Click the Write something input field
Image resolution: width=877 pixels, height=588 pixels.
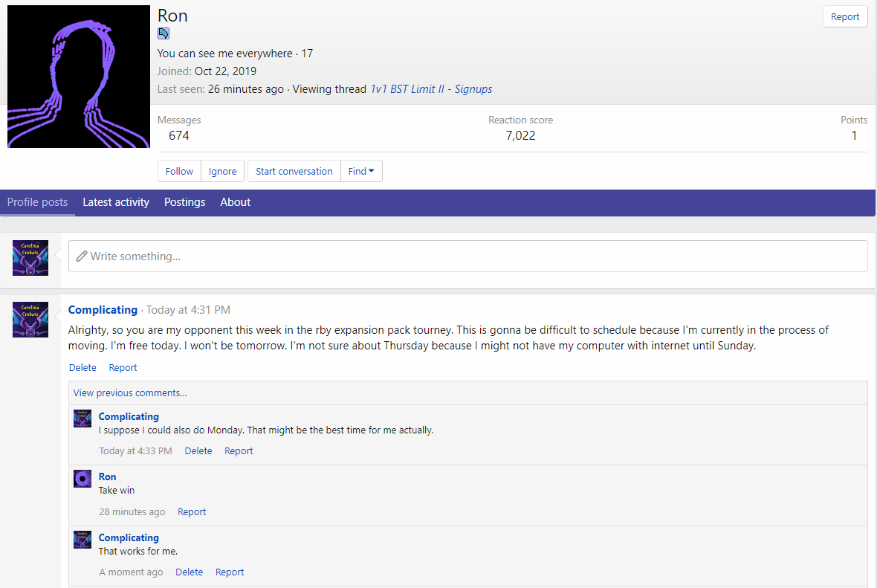(x=467, y=256)
